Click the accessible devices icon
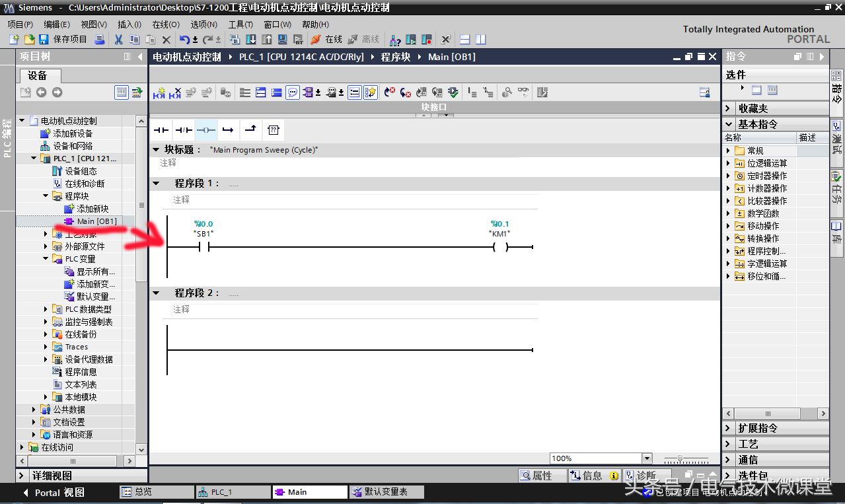This screenshot has height=504, width=845. click(395, 40)
